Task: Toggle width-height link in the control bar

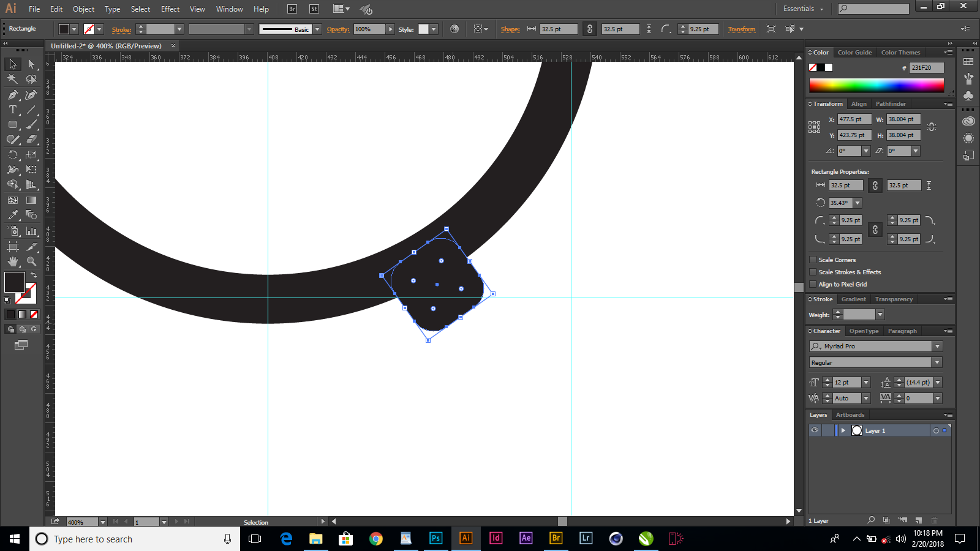Action: tap(589, 29)
